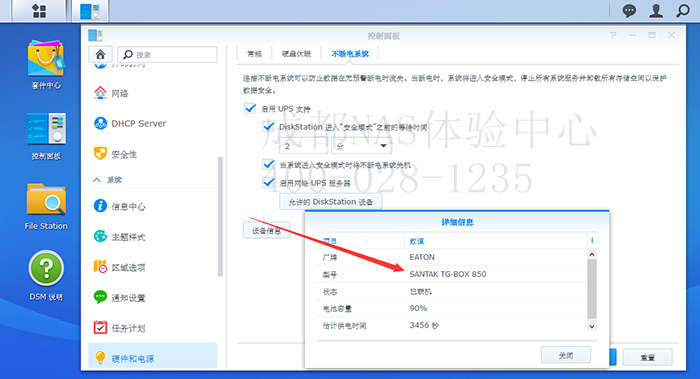The height and width of the screenshot is (379, 700).
Task: Open the top bar search magnifier
Action: tap(683, 11)
